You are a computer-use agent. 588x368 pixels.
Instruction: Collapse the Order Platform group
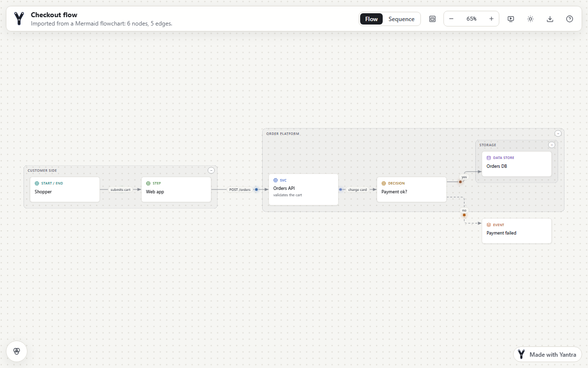tap(558, 133)
